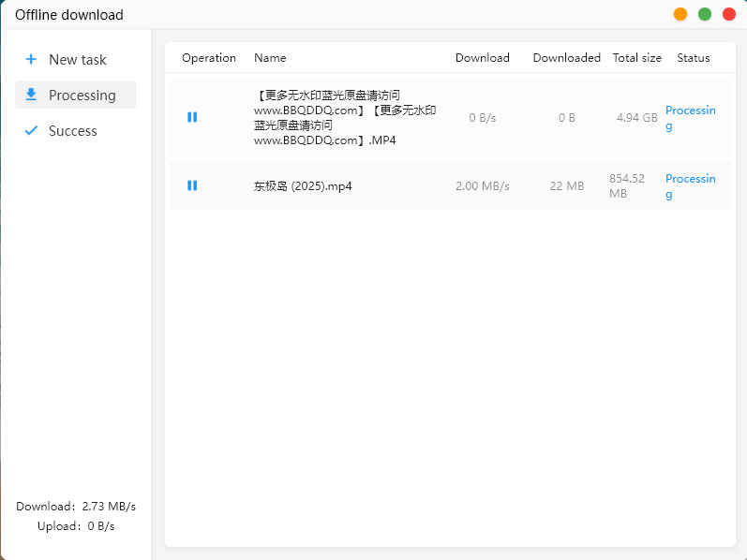Image resolution: width=747 pixels, height=560 pixels.
Task: Click the Operation column header
Action: tap(209, 58)
